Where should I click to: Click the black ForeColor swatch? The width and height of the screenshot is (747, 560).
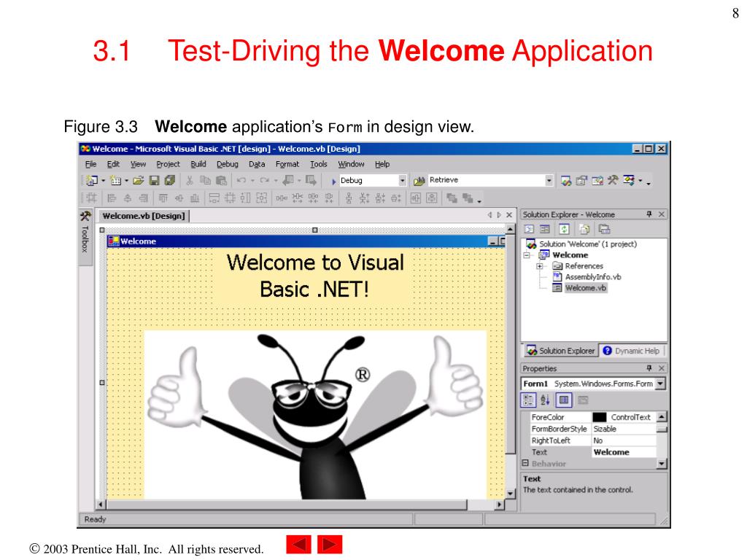click(600, 417)
